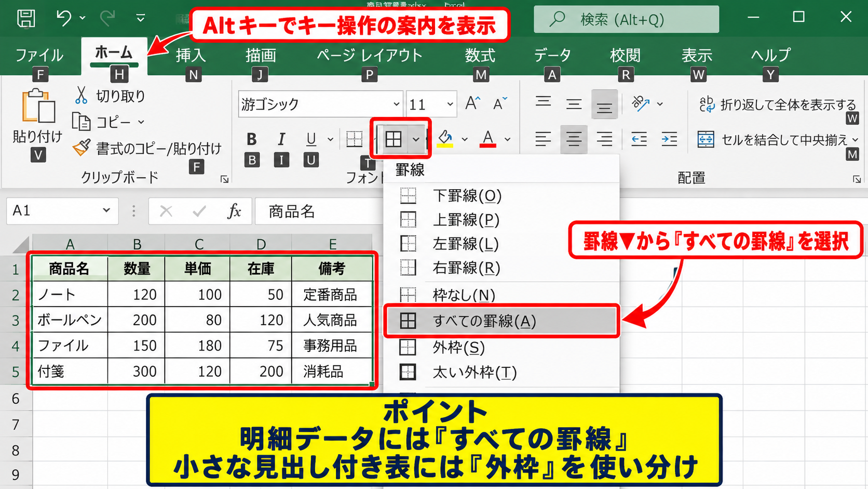Toggle bold formatting
868x489 pixels.
(x=252, y=139)
